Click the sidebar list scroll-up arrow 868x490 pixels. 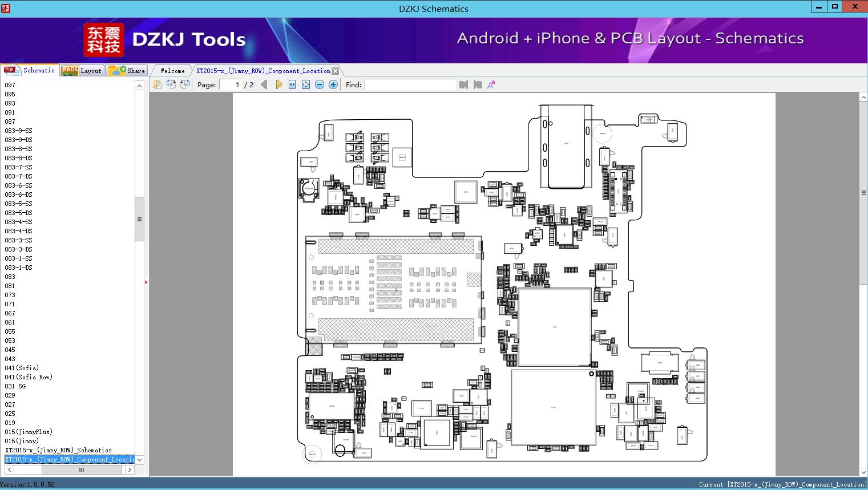point(139,86)
